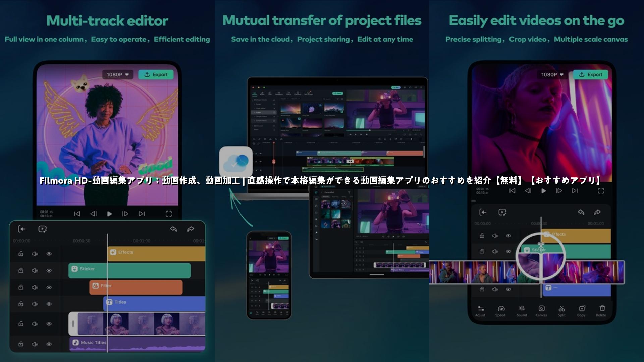This screenshot has width=644, height=362.
Task: Click the left trim handle of the video clip
Action: 73,324
